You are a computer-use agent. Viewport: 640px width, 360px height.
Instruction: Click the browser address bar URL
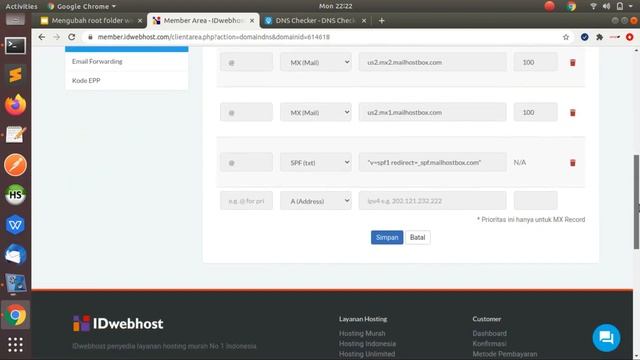click(213, 37)
